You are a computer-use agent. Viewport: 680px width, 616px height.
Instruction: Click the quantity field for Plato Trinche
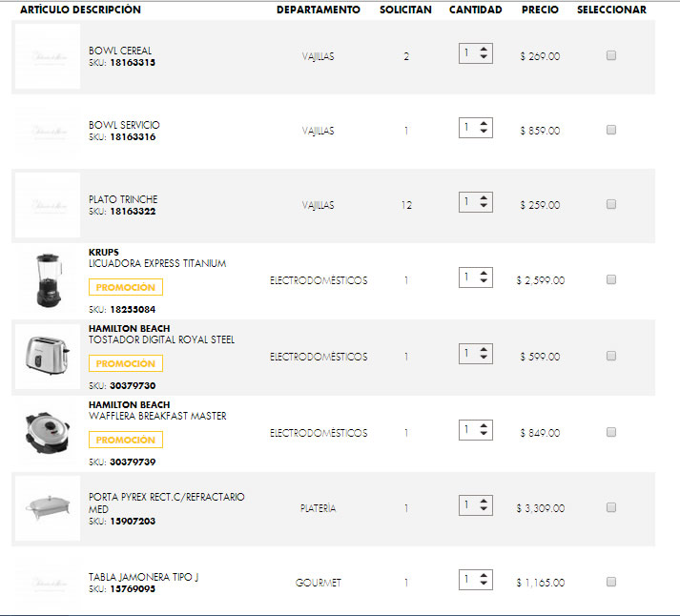tap(467, 201)
